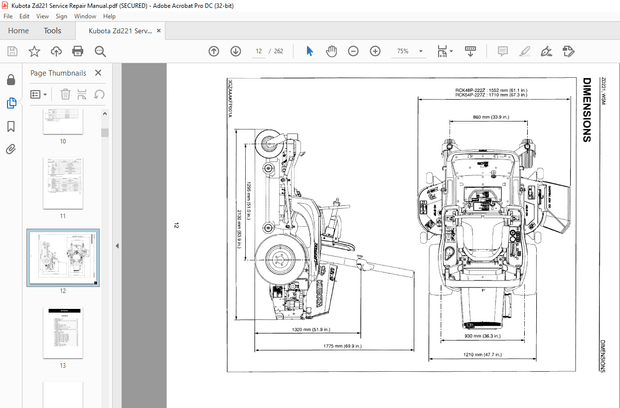Zoom out with minus icon
The height and width of the screenshot is (408, 620).
pos(353,51)
